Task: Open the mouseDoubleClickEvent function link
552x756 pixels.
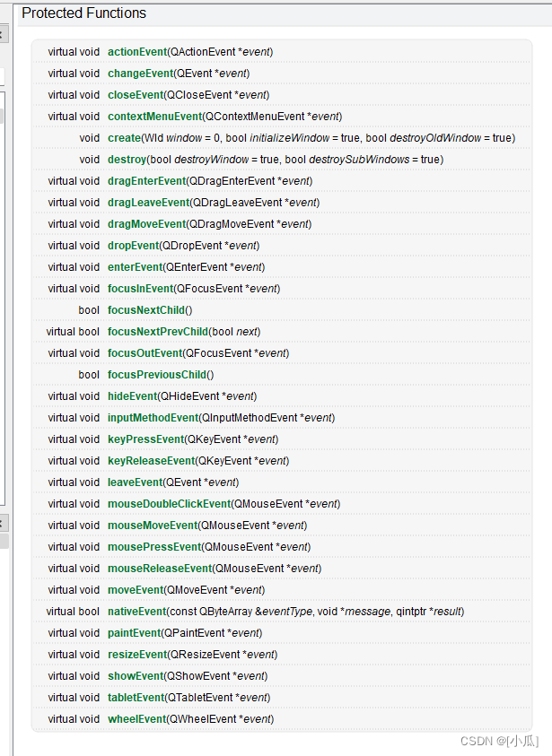Action: point(170,504)
